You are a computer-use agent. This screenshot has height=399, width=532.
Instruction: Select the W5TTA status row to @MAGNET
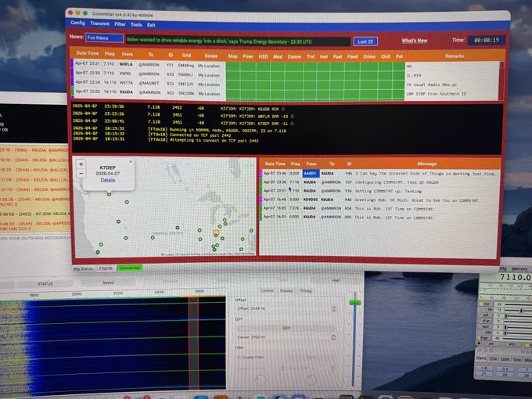coord(285,84)
